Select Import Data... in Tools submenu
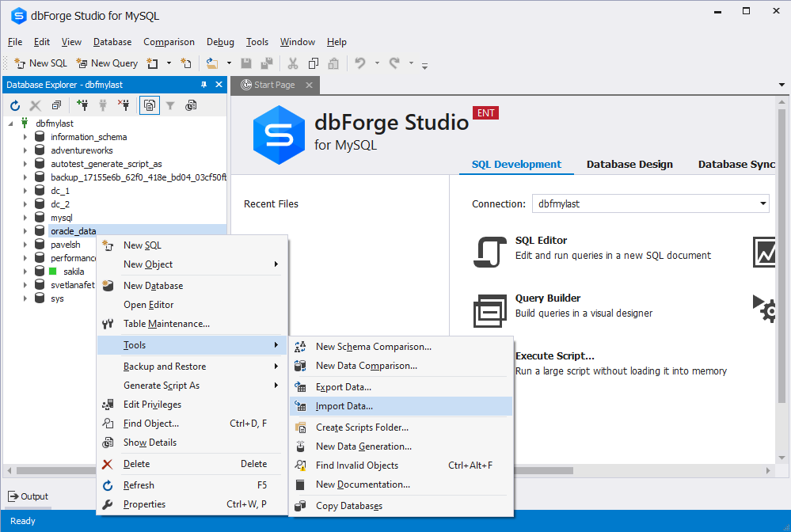The height and width of the screenshot is (532, 791). point(401,406)
